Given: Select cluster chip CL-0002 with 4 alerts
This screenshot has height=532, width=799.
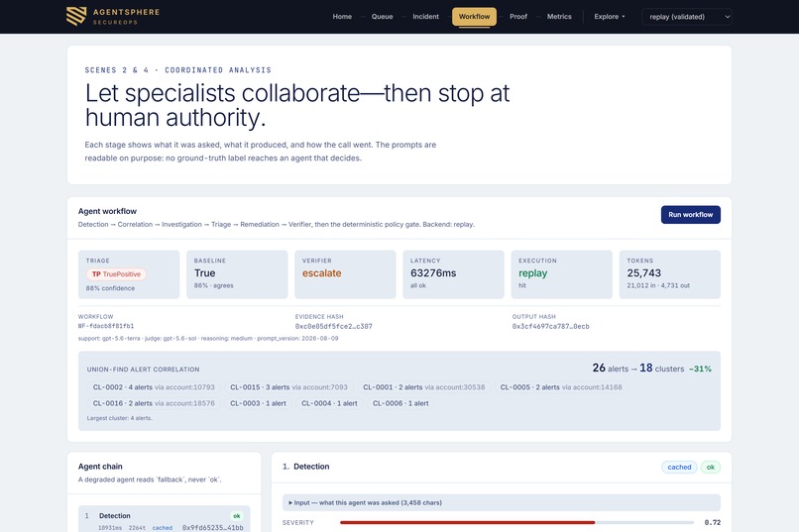Looking at the screenshot, I should [x=154, y=387].
